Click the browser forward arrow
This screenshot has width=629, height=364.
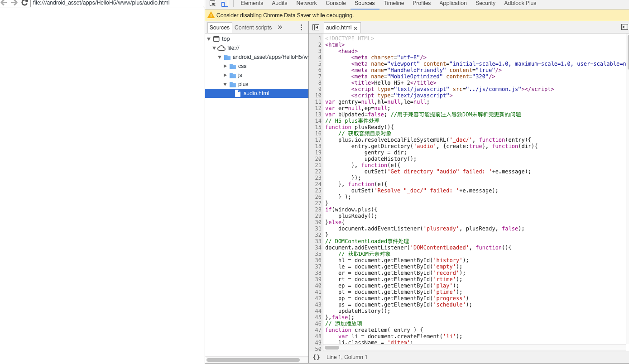click(14, 3)
